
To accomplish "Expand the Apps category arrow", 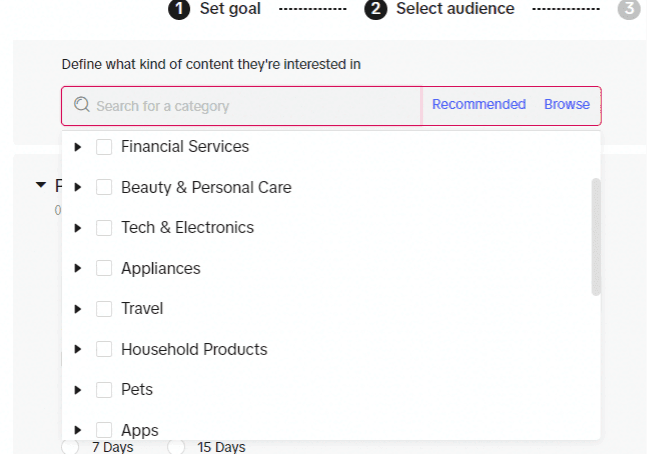I will (x=78, y=430).
